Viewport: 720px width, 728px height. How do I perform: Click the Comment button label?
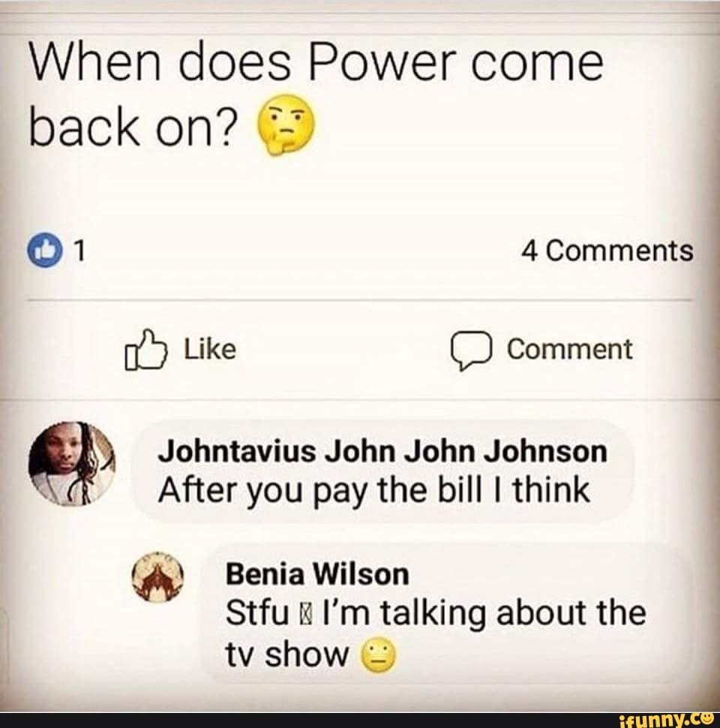[x=569, y=350]
